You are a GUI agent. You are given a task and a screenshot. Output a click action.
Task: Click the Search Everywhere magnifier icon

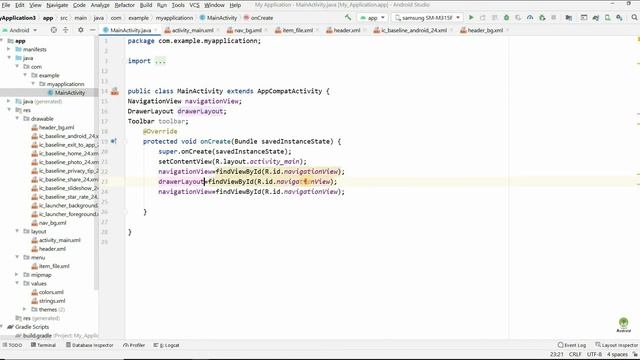tap(634, 18)
